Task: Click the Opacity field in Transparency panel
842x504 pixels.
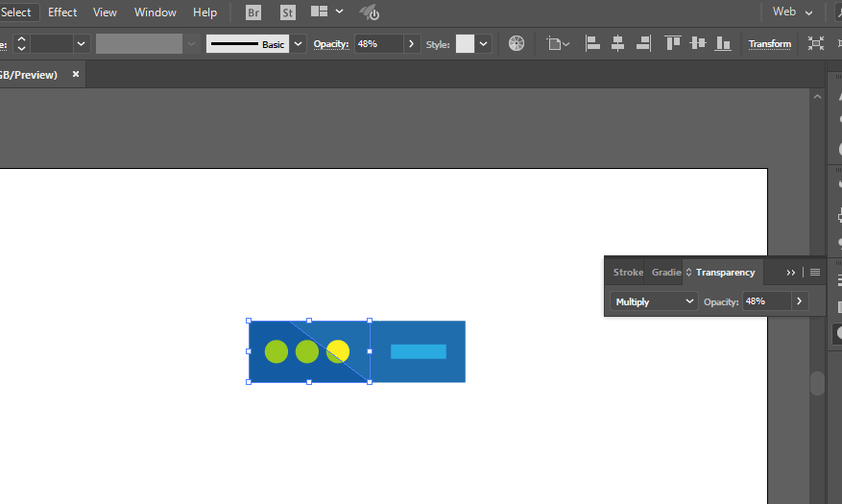Action: (766, 301)
